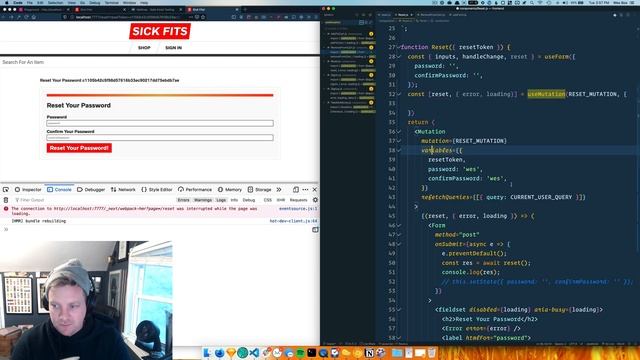Image resolution: width=640 pixels, height=360 pixels.
Task: Reload the page in Firefox toolbar
Action: pyautogui.click(x=27, y=17)
